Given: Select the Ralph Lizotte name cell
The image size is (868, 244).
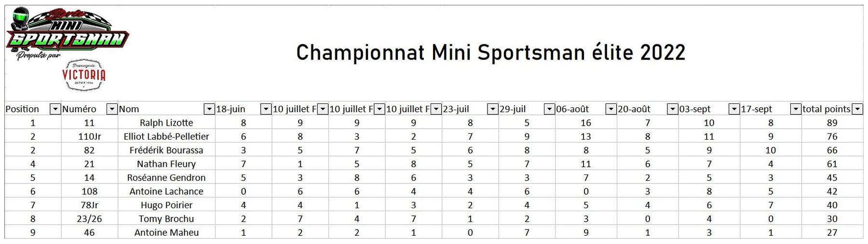Looking at the screenshot, I should point(166,123).
